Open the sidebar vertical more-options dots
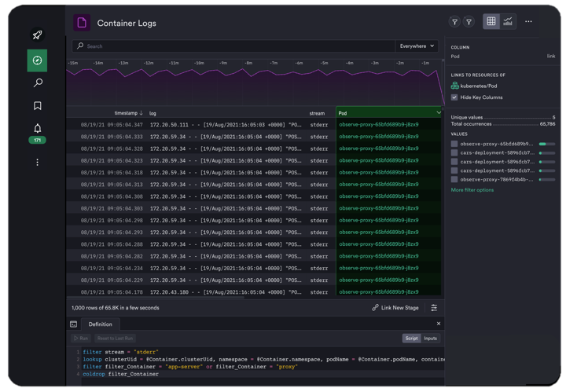The height and width of the screenshot is (392, 566). pos(37,162)
